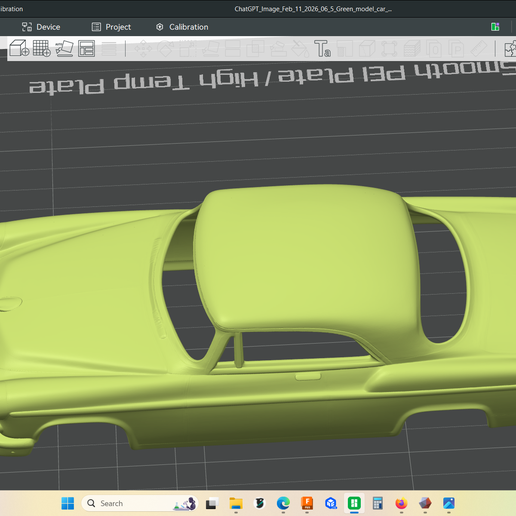Click the Split to objects icon
This screenshot has height=516, width=516.
tap(435, 49)
